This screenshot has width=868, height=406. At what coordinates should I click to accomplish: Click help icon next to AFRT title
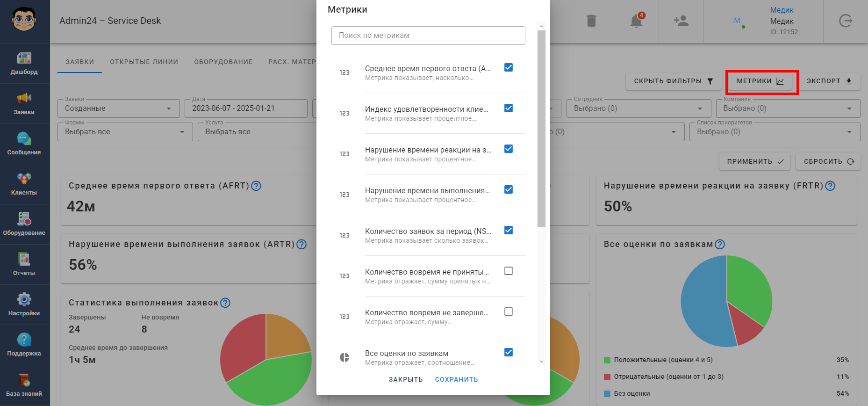tap(256, 186)
